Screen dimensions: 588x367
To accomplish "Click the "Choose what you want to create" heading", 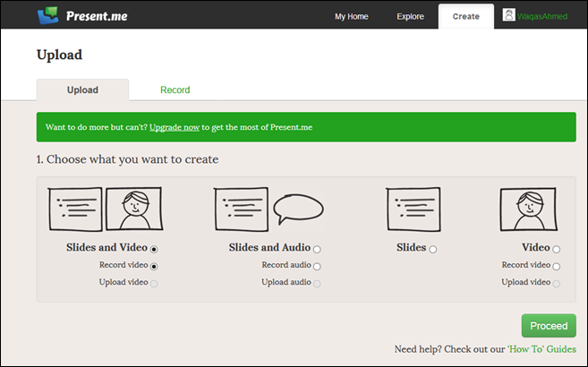I will (x=127, y=159).
